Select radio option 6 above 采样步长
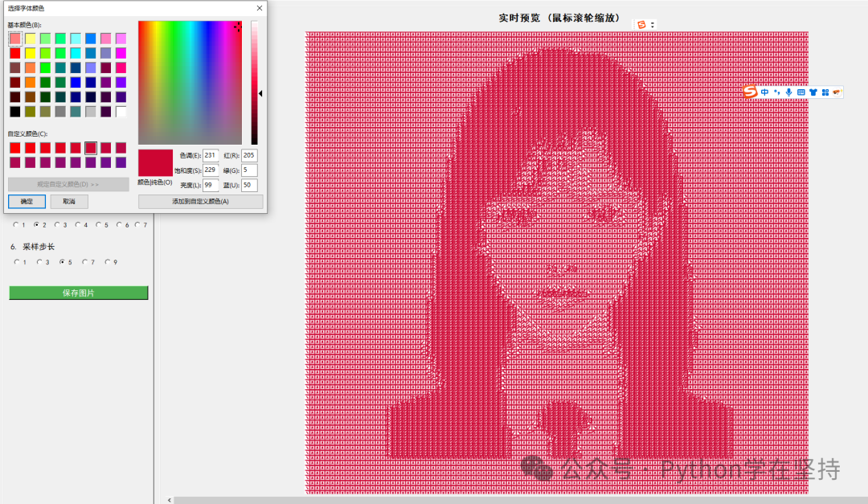The image size is (868, 504). (119, 224)
